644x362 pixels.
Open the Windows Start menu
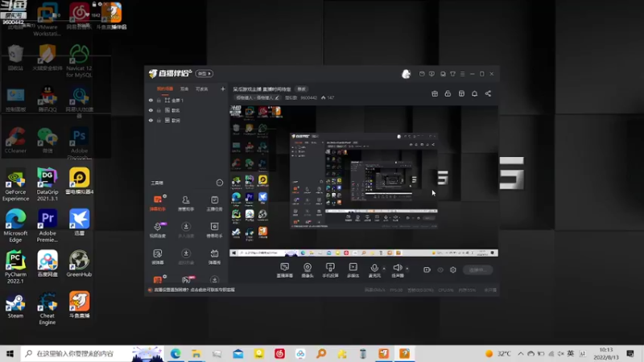coord(10,353)
